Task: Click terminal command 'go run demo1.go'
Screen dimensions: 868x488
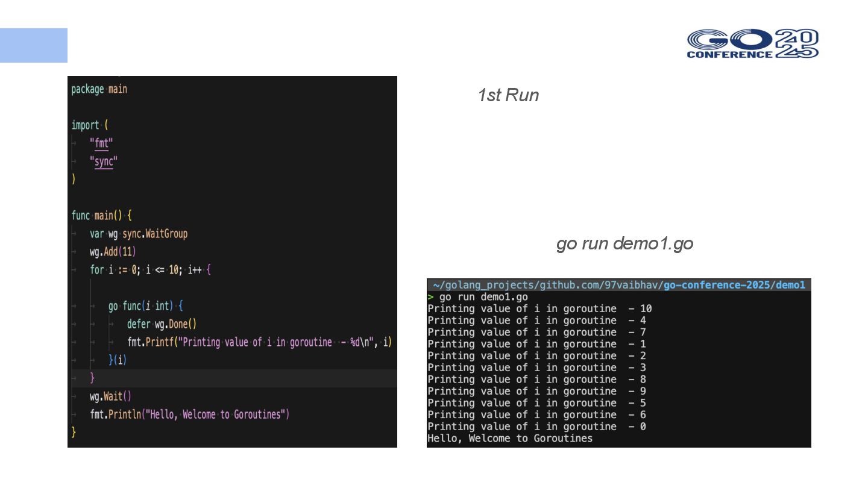Action: (483, 297)
